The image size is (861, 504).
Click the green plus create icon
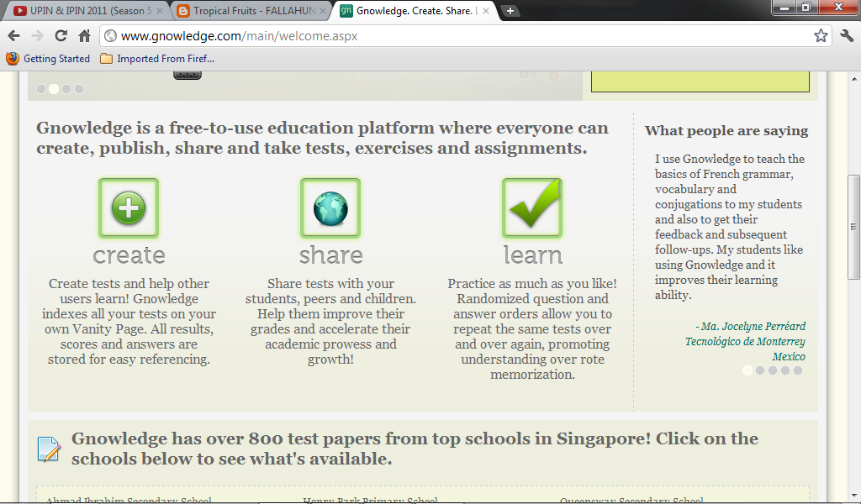(129, 208)
